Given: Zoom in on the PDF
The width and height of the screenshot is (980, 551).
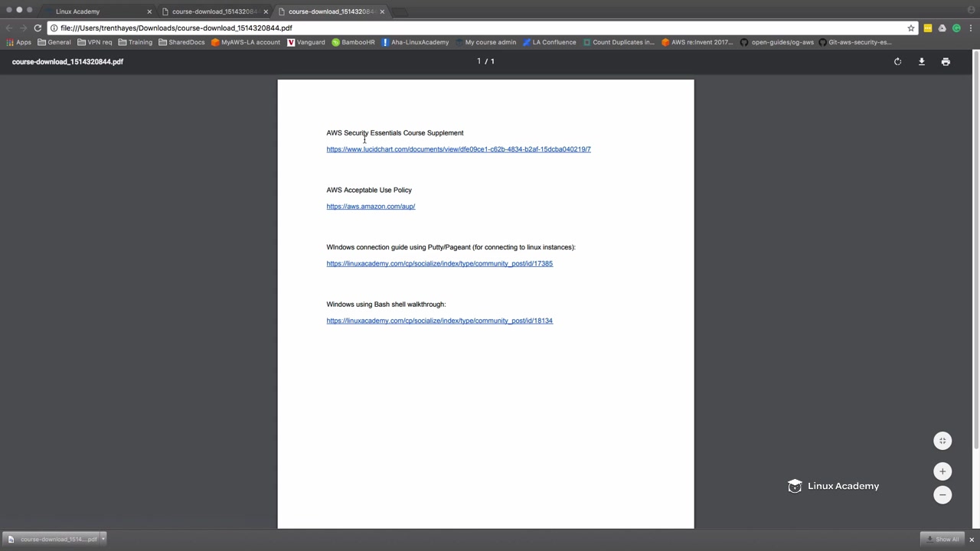Looking at the screenshot, I should click(x=942, y=471).
